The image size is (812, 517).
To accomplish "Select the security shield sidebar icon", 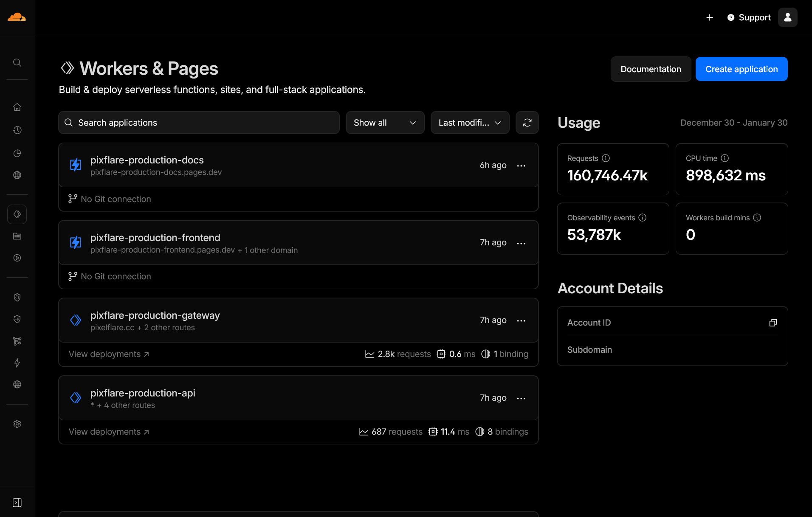I will coord(17,297).
